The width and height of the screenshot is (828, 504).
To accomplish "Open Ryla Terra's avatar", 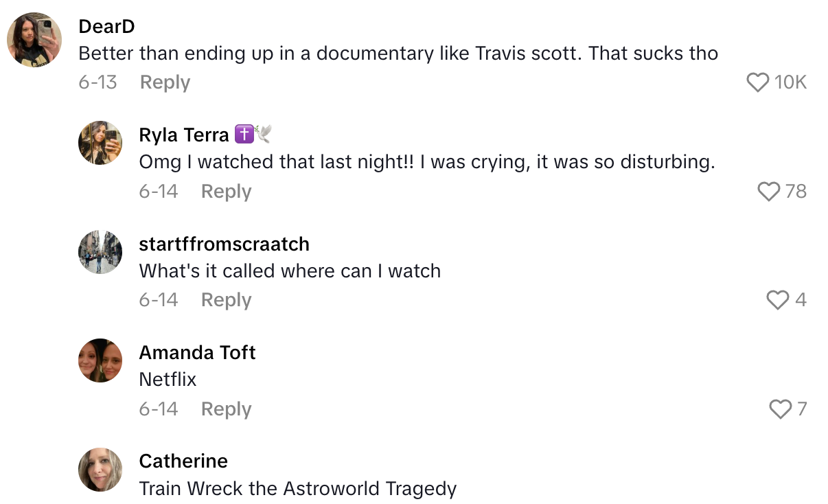I will (100, 143).
